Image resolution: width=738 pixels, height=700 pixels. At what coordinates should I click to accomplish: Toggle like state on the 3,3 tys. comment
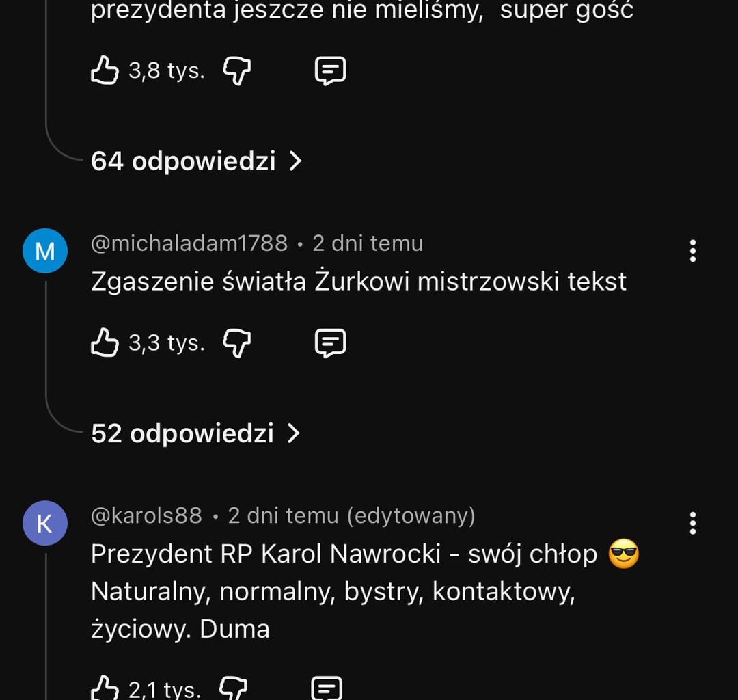(104, 342)
